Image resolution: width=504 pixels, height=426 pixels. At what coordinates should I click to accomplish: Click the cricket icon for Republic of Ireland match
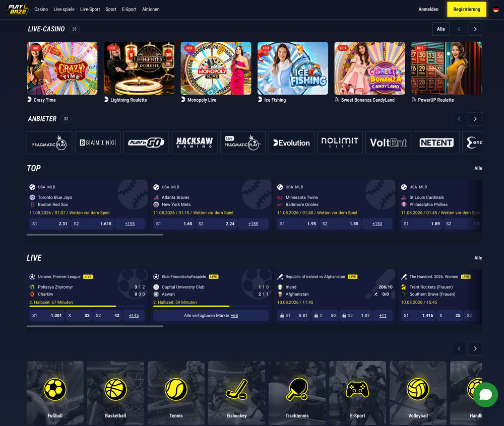280,277
